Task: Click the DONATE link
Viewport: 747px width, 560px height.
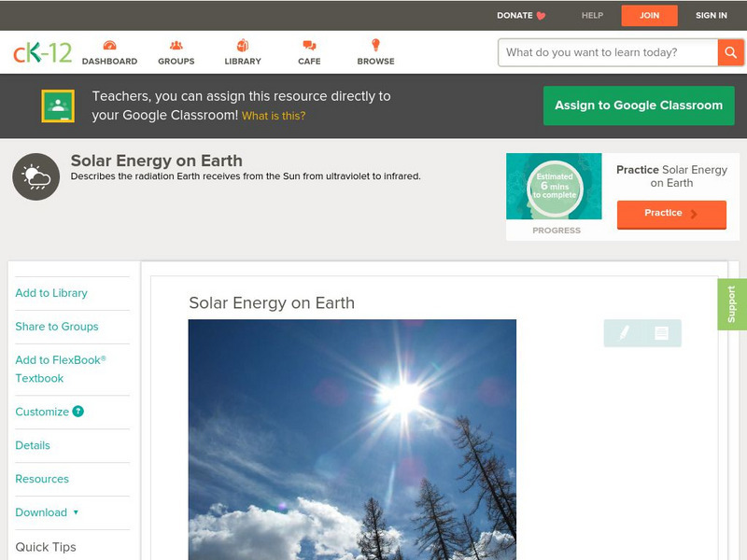Action: [514, 15]
